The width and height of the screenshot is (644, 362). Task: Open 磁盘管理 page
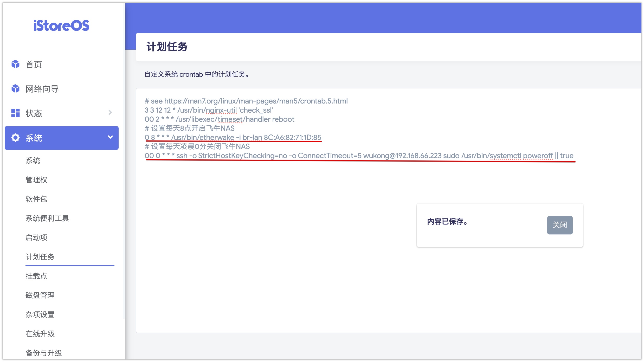click(x=40, y=295)
